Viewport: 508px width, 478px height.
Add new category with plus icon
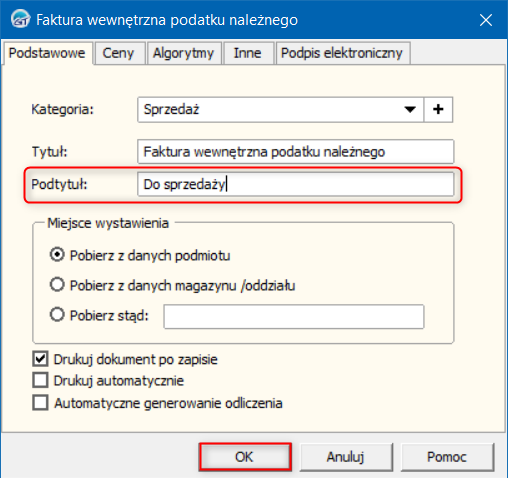point(438,110)
